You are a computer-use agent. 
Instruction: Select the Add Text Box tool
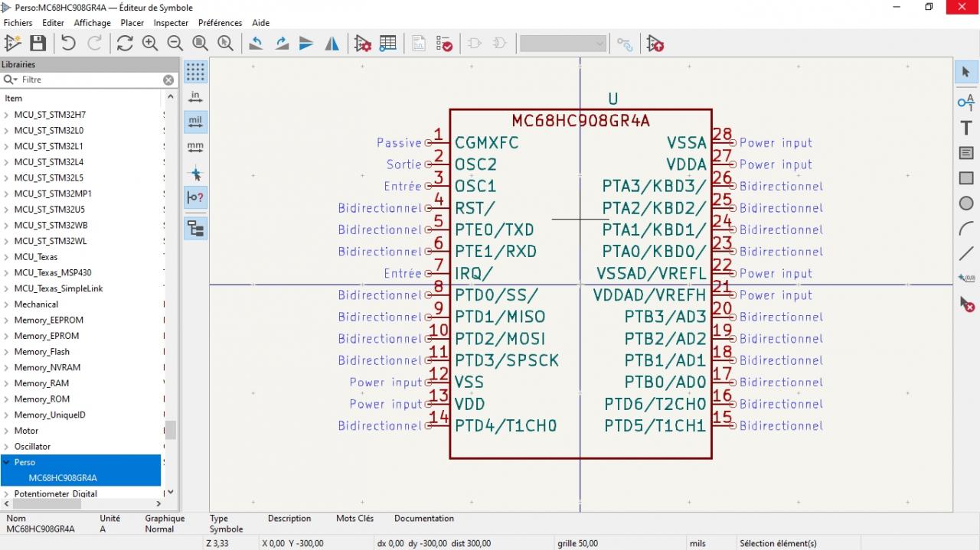(x=966, y=153)
